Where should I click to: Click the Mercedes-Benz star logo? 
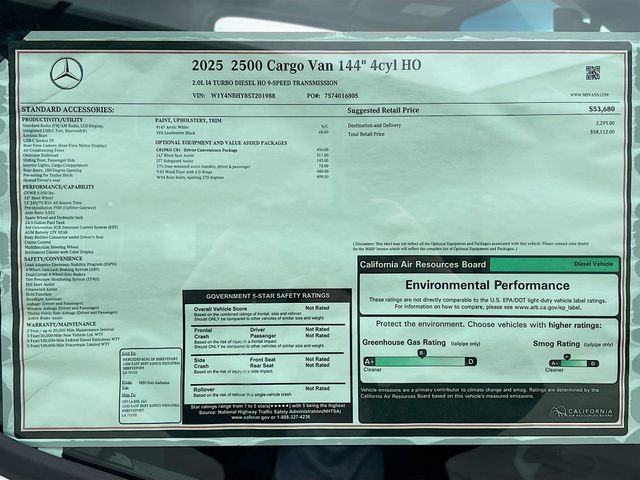[67, 73]
